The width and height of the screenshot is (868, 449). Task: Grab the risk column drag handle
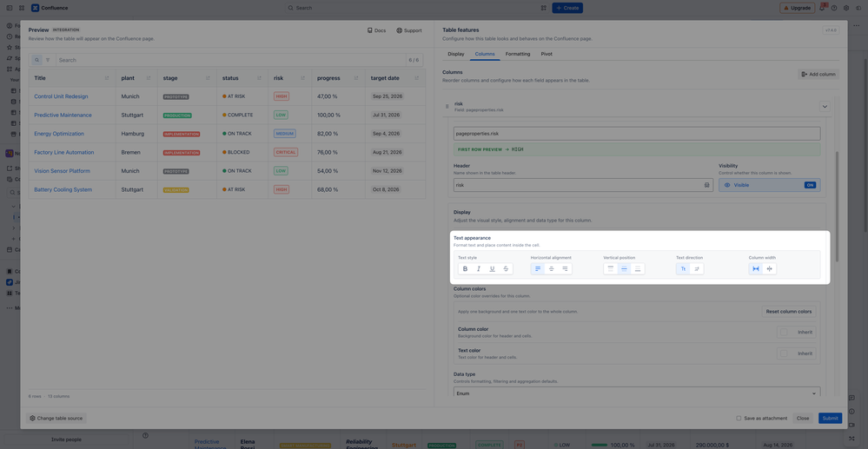tap(447, 106)
